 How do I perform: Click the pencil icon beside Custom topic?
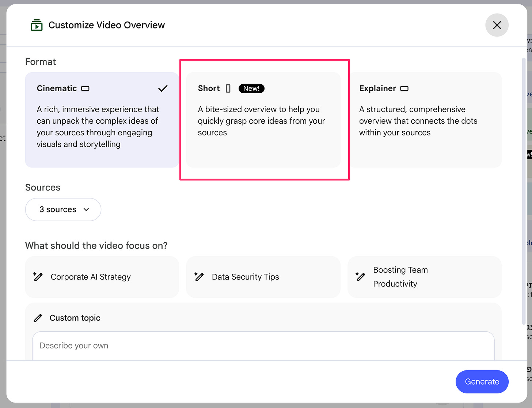[x=38, y=318]
